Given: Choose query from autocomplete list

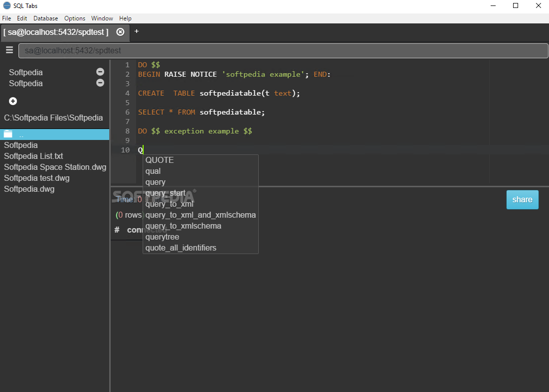Looking at the screenshot, I should pyautogui.click(x=200, y=182).
